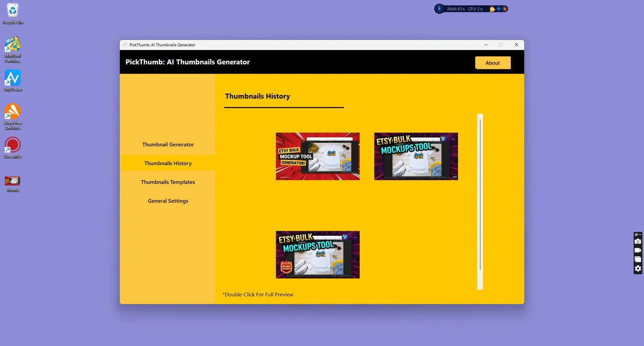Maximize the PickThumb window
Screen dimensions: 644x346
[x=501, y=45]
